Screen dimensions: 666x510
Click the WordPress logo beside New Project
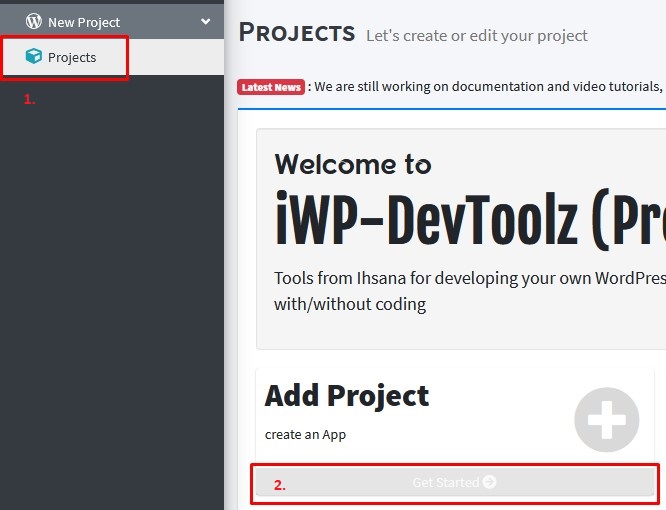click(34, 21)
